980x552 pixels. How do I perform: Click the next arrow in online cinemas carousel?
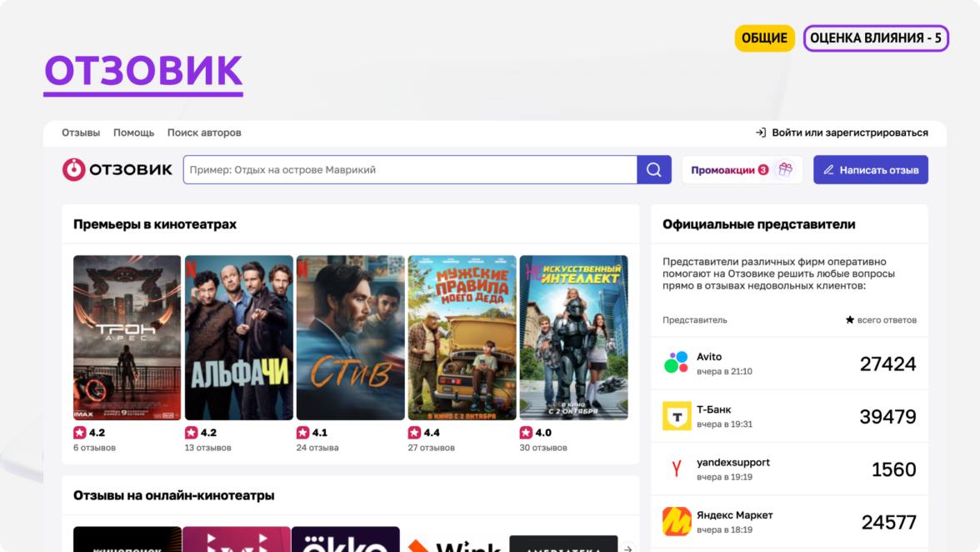(627, 549)
